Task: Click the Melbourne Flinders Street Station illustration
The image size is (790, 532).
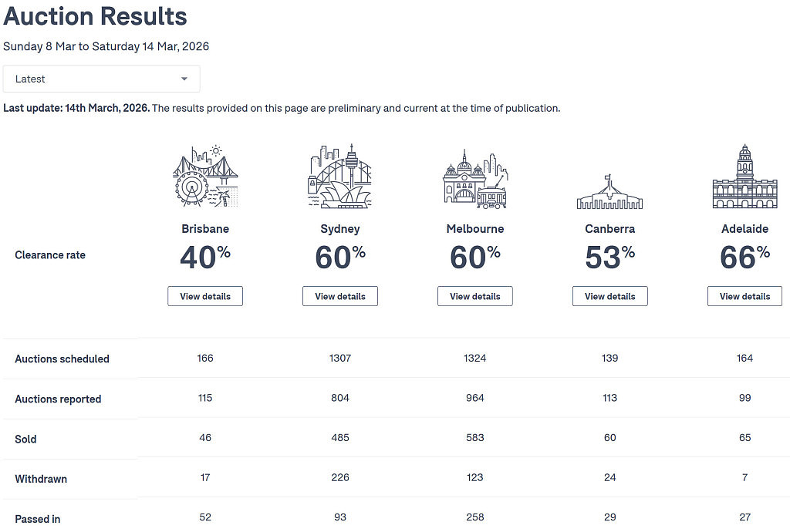Action: (x=475, y=179)
